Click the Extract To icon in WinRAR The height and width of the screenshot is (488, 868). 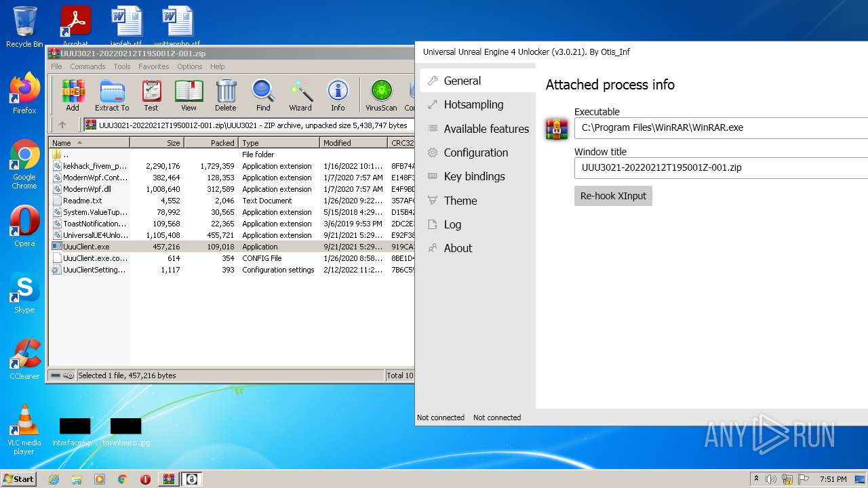pos(112,95)
